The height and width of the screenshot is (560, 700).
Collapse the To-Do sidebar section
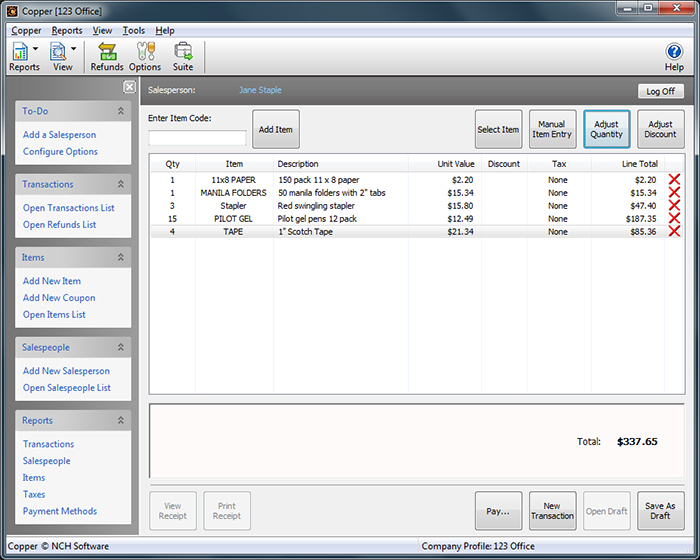pos(121,111)
